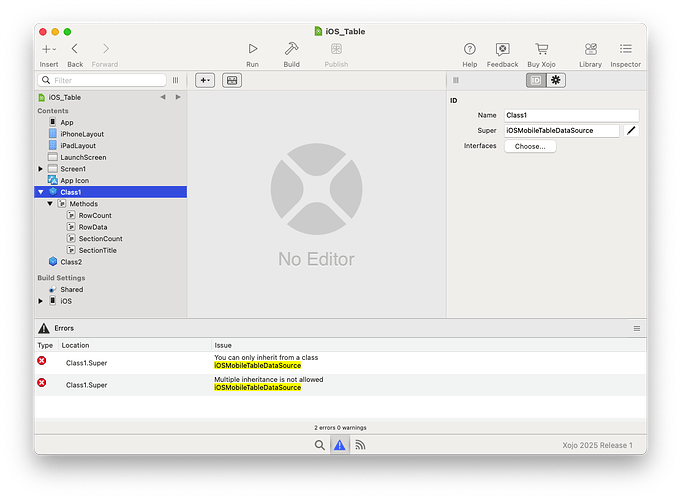This screenshot has width=680, height=500.
Task: Focus the navigator Filter field
Action: coord(102,80)
